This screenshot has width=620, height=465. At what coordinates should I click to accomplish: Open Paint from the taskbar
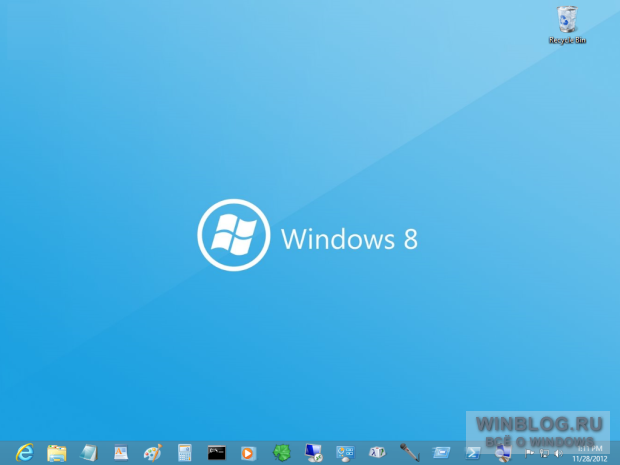[x=153, y=453]
